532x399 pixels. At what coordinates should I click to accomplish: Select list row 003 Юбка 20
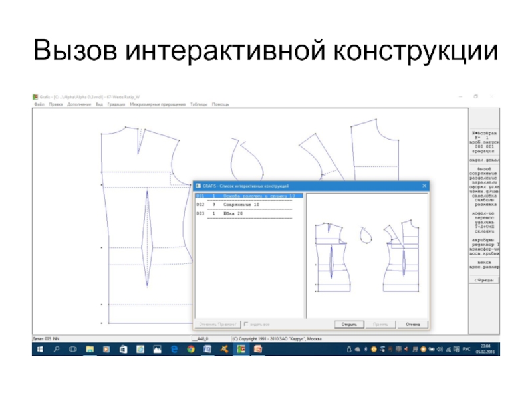tap(249, 213)
